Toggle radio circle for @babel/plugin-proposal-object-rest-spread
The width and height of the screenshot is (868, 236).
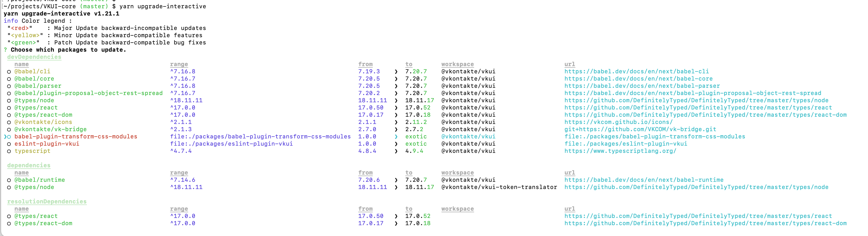coord(9,93)
